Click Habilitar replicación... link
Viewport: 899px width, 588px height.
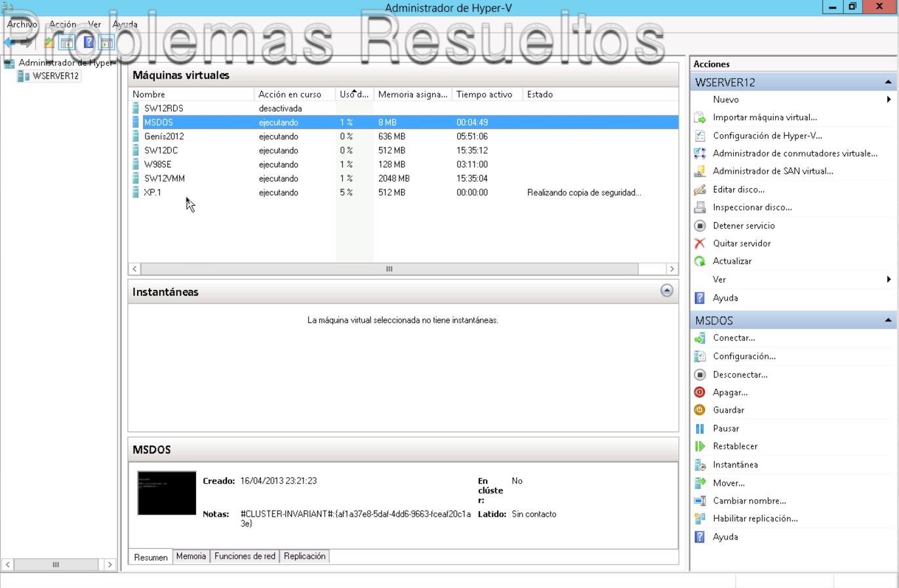click(x=755, y=519)
